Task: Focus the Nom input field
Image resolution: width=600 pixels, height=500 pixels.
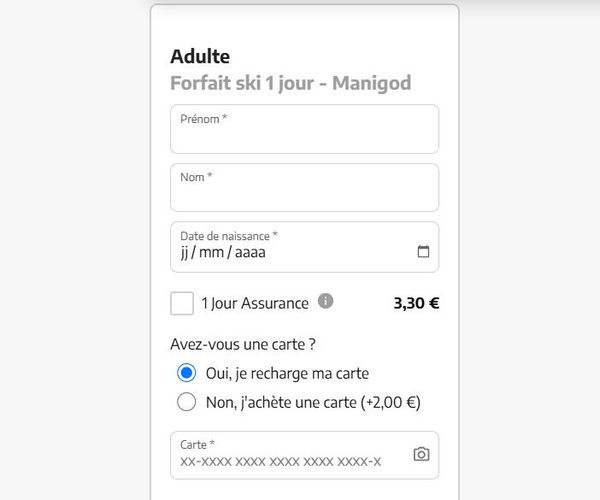Action: point(305,187)
